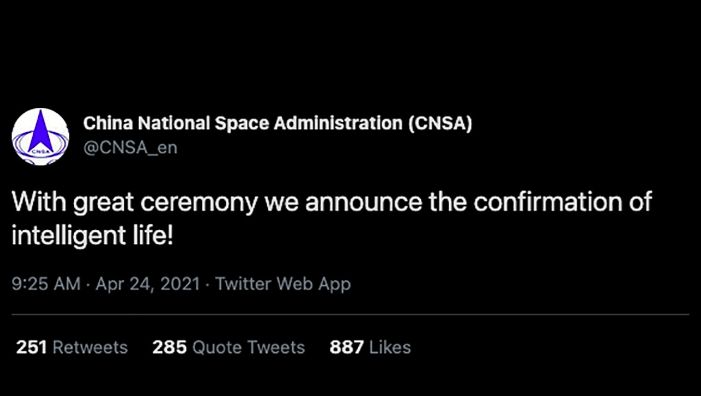Click the word "Retweets" label
Viewport: 701px width, 396px height.
coord(90,347)
